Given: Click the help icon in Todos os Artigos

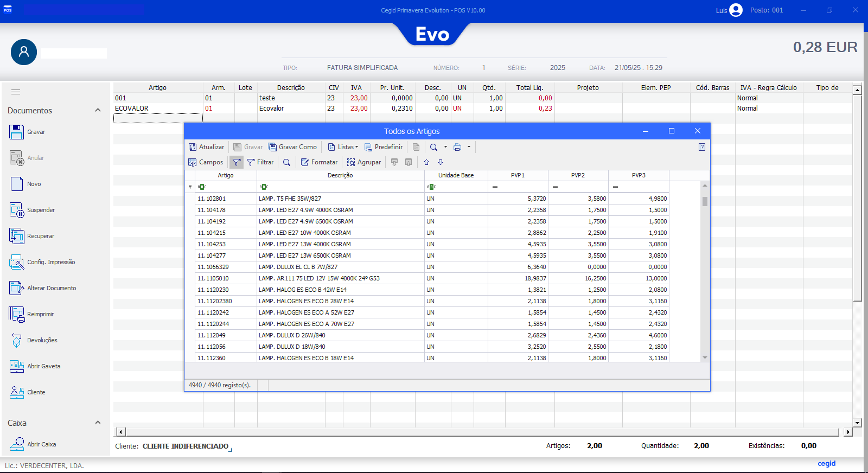Looking at the screenshot, I should click(701, 147).
